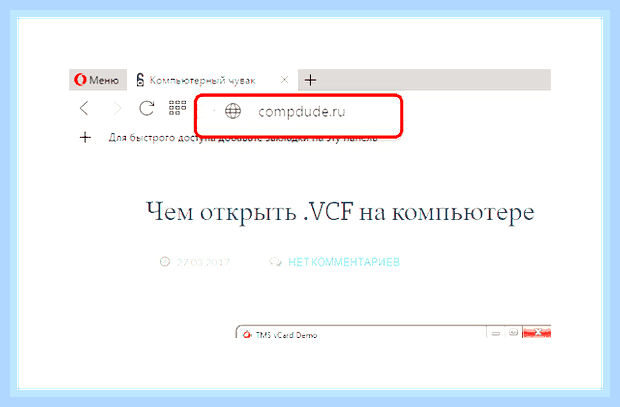Go forward with the right arrow
This screenshot has height=407, width=620.
[x=117, y=108]
